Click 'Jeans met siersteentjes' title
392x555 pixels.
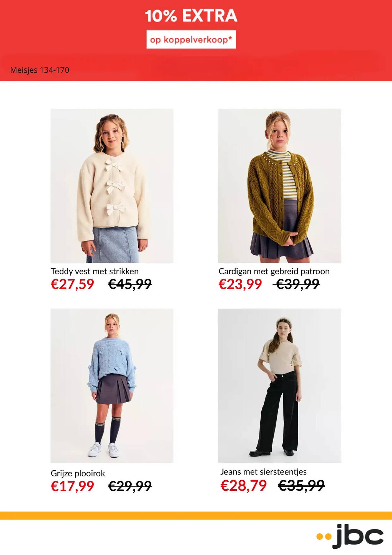coord(263,472)
